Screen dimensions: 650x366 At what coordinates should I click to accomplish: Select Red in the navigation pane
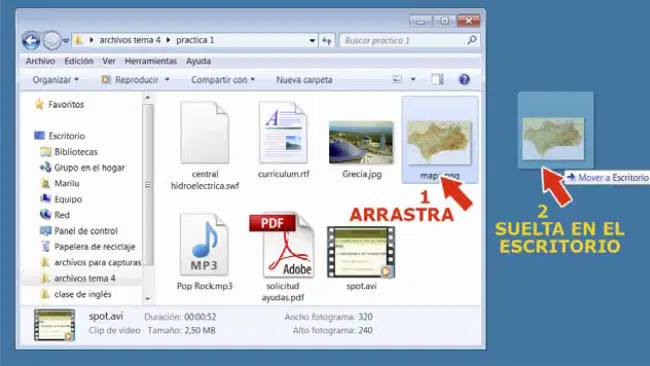[x=55, y=215]
